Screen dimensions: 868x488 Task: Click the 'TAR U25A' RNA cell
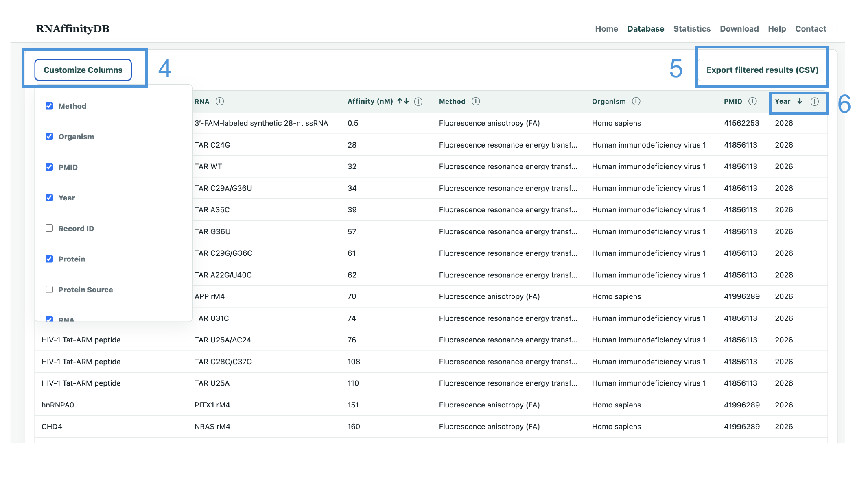(x=212, y=383)
